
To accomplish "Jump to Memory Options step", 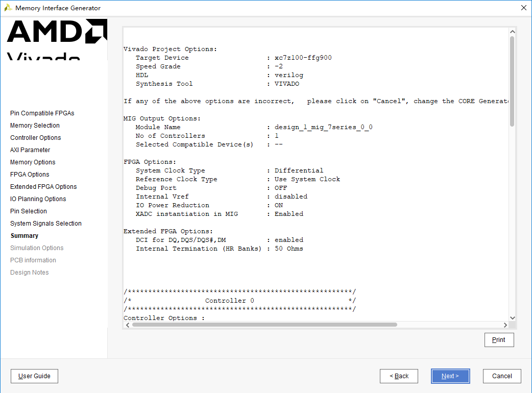I will click(33, 162).
